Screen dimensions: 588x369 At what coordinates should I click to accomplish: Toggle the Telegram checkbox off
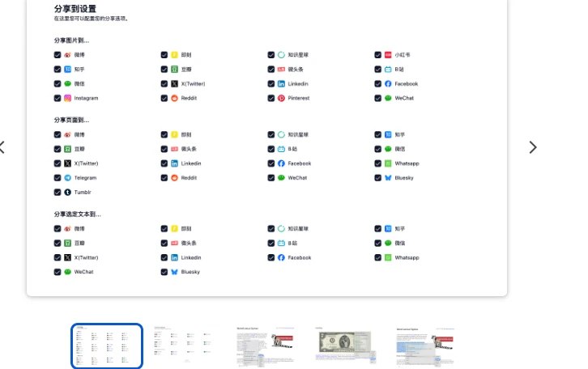[x=58, y=177]
